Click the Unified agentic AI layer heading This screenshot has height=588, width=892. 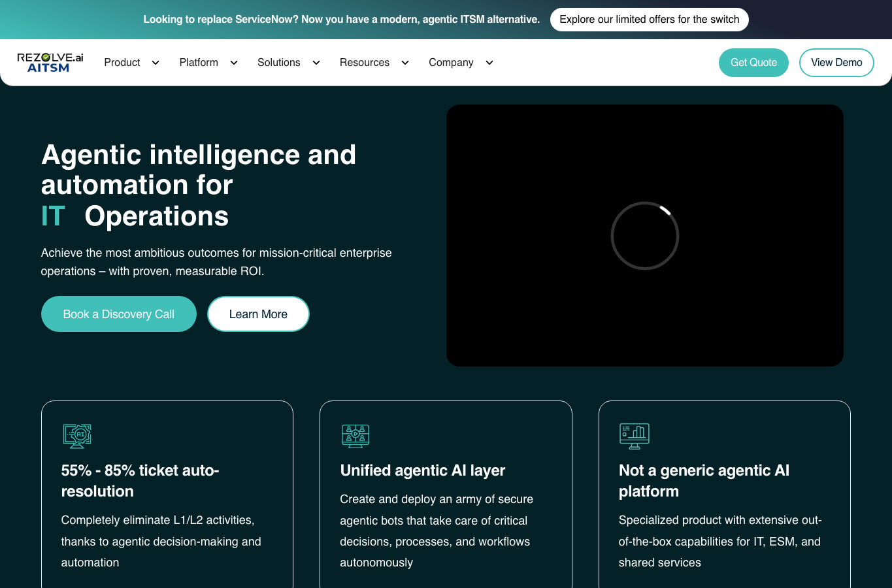[423, 470]
